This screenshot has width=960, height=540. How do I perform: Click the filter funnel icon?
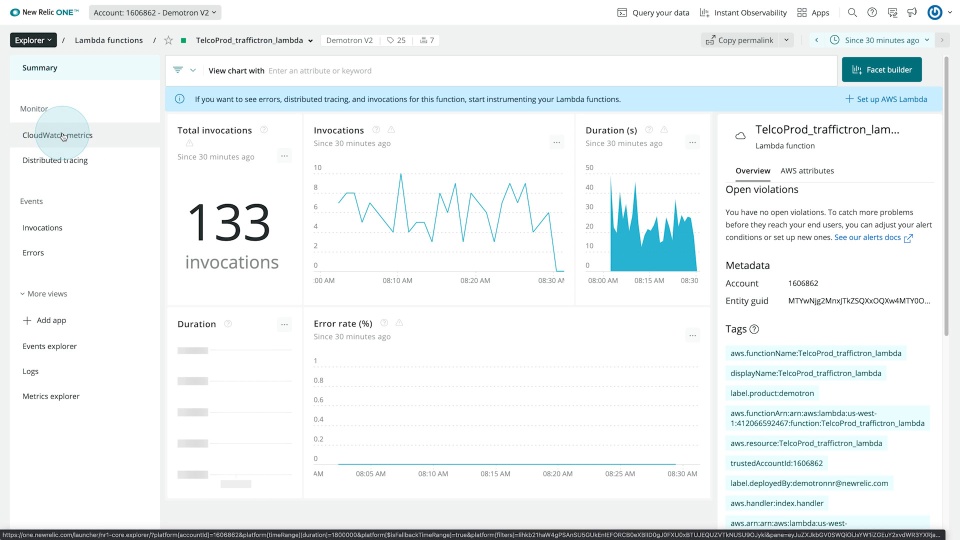(178, 70)
